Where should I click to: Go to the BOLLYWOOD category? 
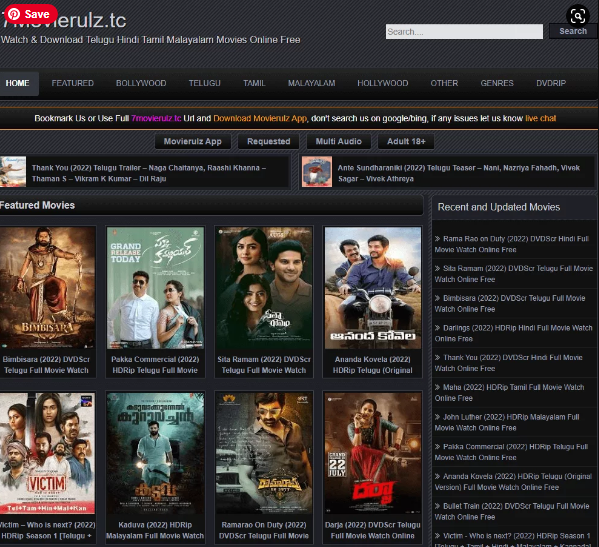[141, 83]
